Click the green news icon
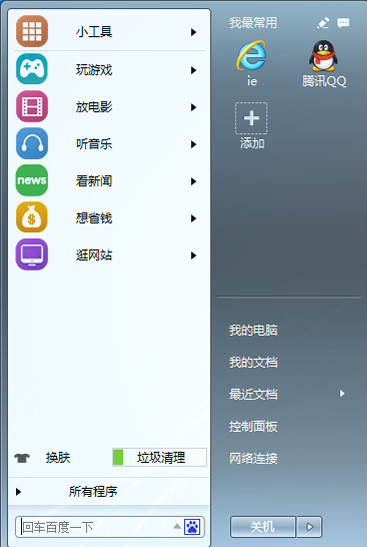This screenshot has height=547, width=367. click(x=32, y=180)
